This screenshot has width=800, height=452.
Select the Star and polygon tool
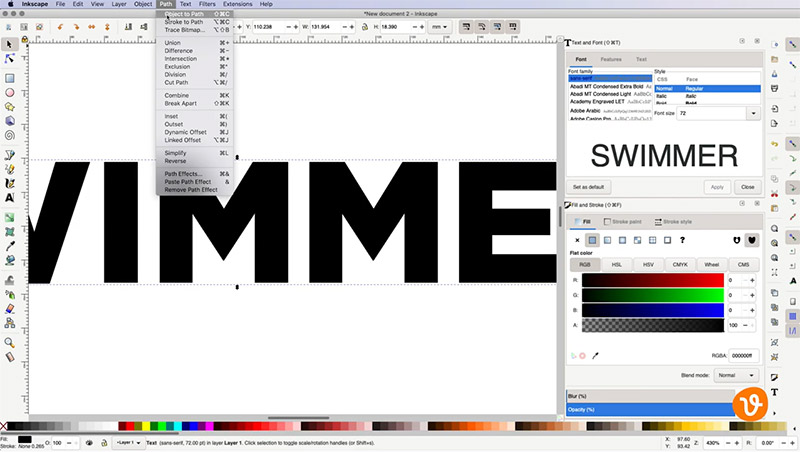click(9, 107)
